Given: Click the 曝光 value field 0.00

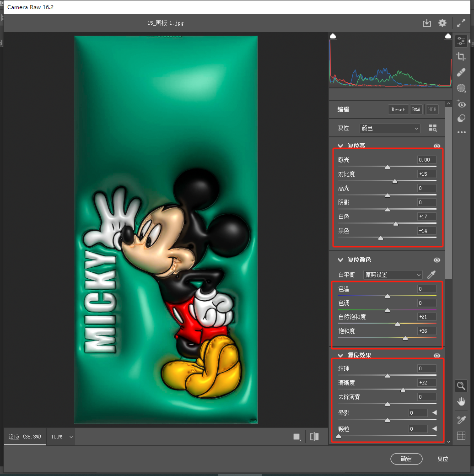Looking at the screenshot, I should point(427,160).
